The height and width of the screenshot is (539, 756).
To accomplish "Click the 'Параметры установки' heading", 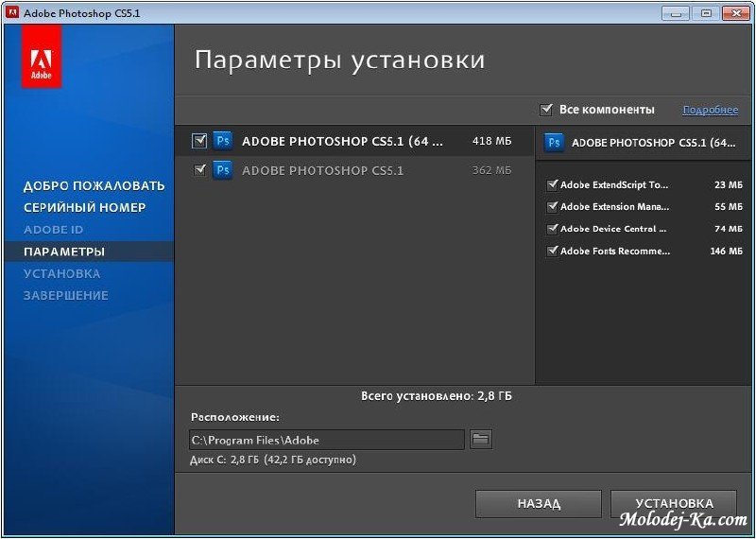I will click(x=339, y=61).
